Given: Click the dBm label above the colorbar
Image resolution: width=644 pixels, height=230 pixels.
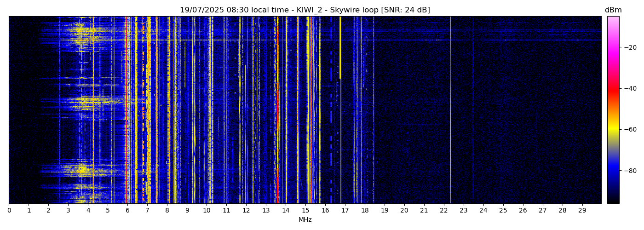Looking at the screenshot, I should point(613,10).
